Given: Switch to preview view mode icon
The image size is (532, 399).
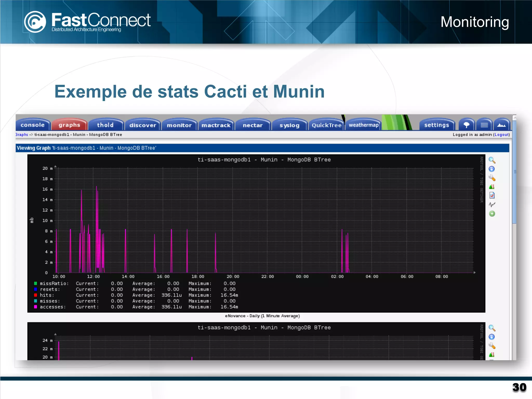Looking at the screenshot, I should coord(501,125).
